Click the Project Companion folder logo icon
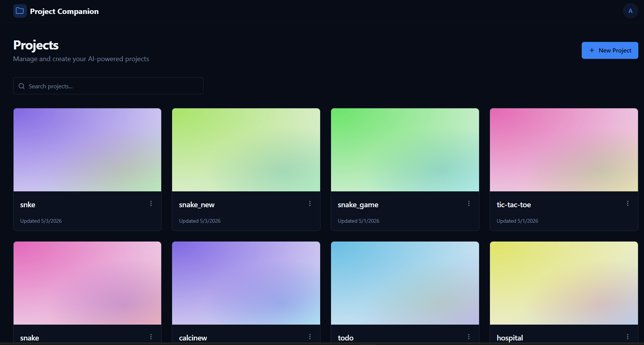644x345 pixels. pyautogui.click(x=20, y=11)
